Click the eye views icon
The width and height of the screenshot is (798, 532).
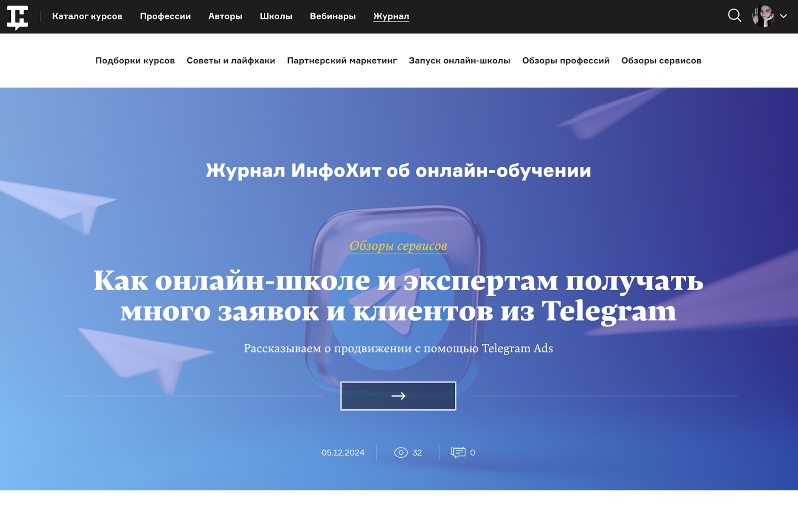click(400, 453)
